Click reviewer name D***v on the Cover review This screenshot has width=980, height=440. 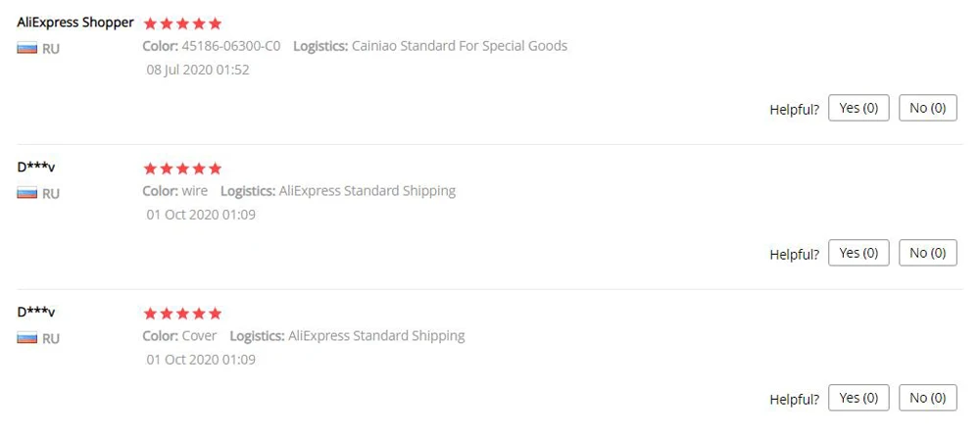[x=36, y=313]
